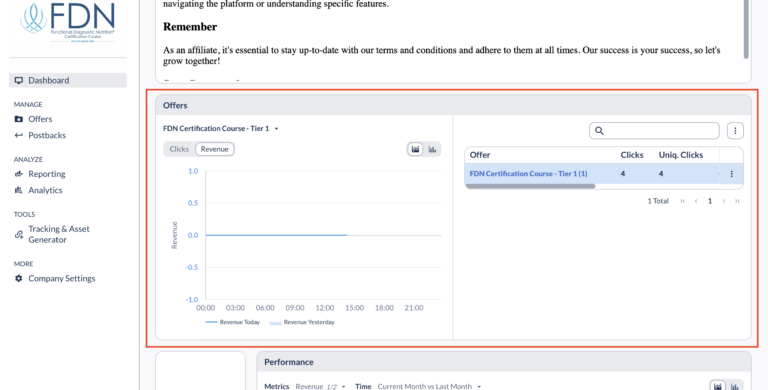Screen dimensions: 768x390
Task: Click the Offers search field
Action: (x=654, y=131)
